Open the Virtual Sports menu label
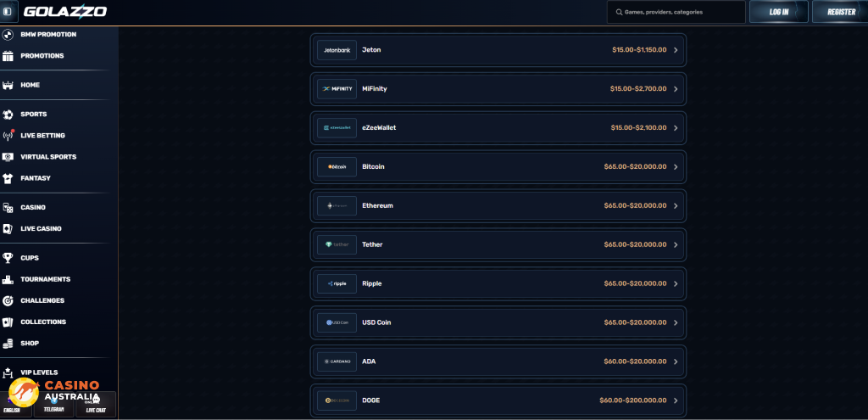 (x=48, y=157)
